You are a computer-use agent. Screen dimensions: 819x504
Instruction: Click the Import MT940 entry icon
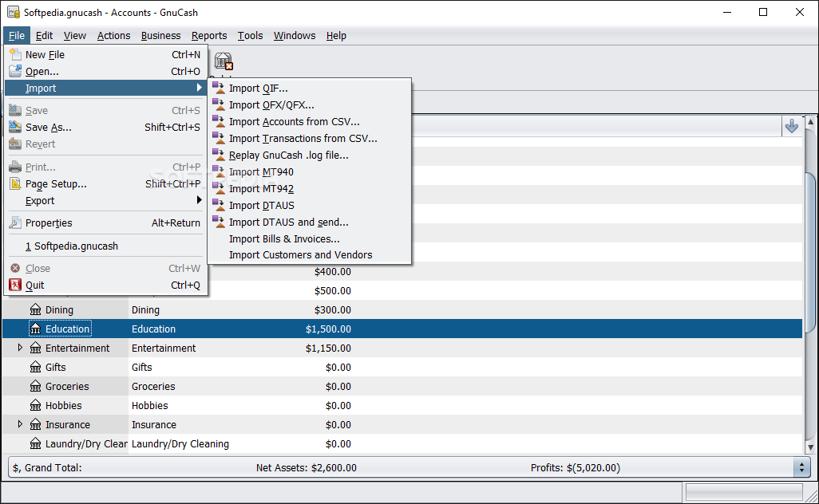(x=219, y=171)
